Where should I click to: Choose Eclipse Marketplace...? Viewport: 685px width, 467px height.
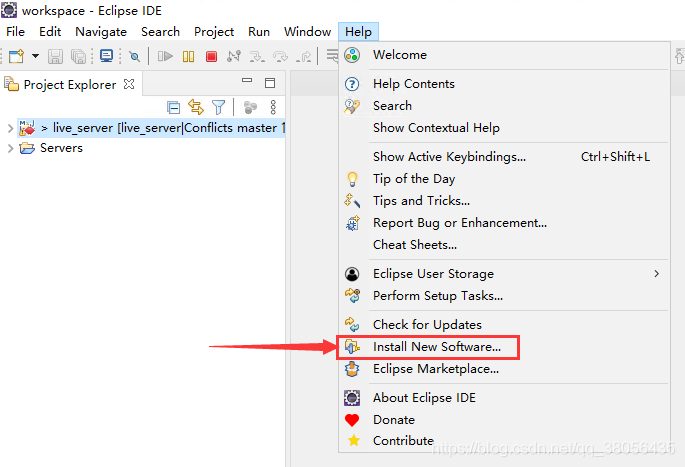click(504, 369)
